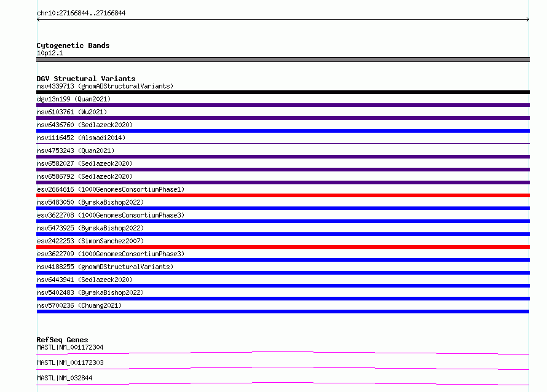The image size is (547, 392).
Task: Open variant nsv1116452 (Alsmadi2014) label
Action: point(81,138)
